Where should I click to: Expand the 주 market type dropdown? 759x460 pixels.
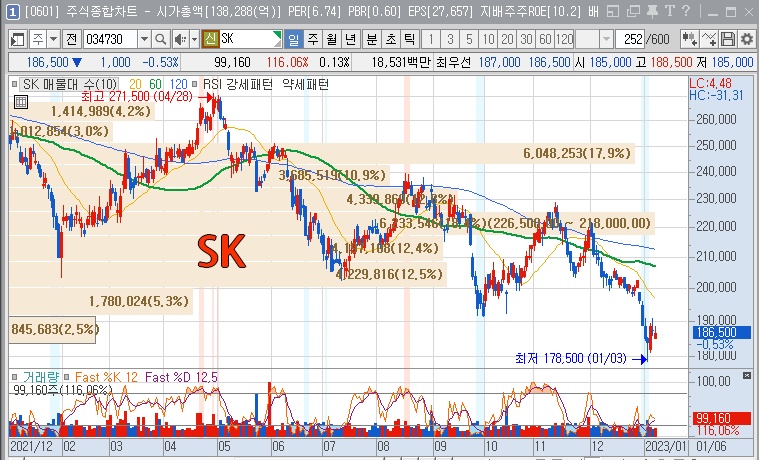pos(54,39)
